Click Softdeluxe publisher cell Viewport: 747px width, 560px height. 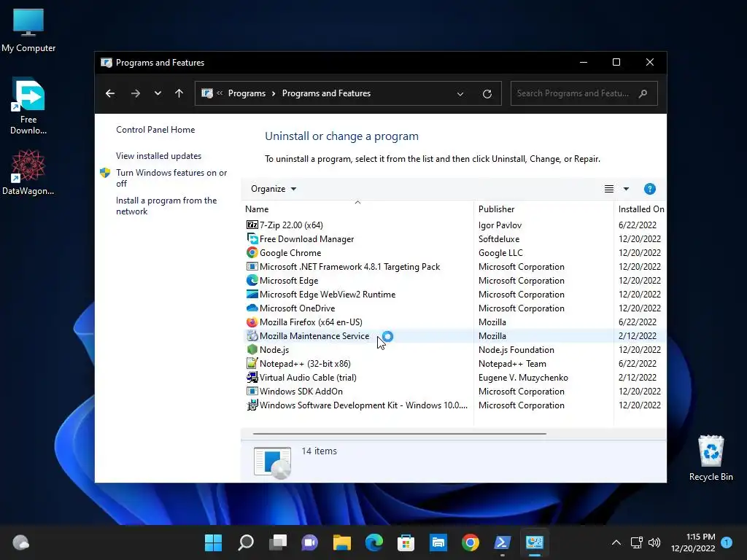click(499, 238)
